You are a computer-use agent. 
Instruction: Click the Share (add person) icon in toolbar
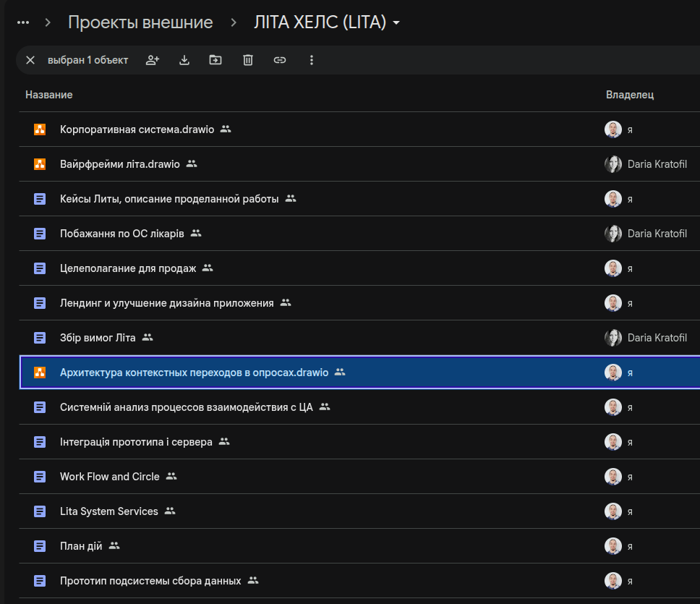coord(153,60)
